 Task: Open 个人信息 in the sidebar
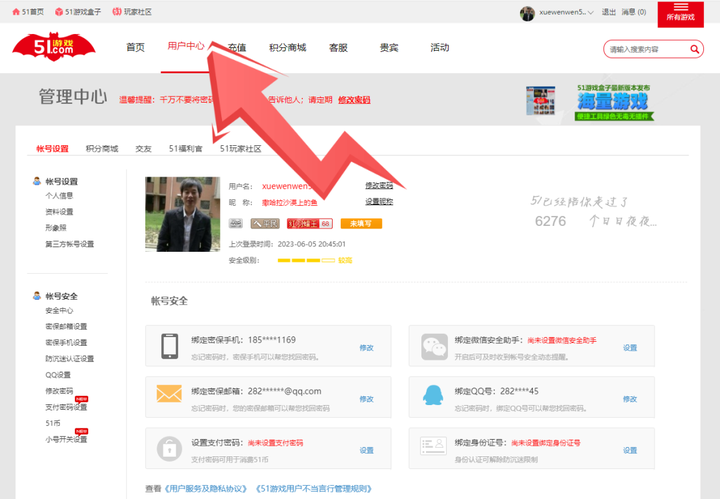[59, 196]
